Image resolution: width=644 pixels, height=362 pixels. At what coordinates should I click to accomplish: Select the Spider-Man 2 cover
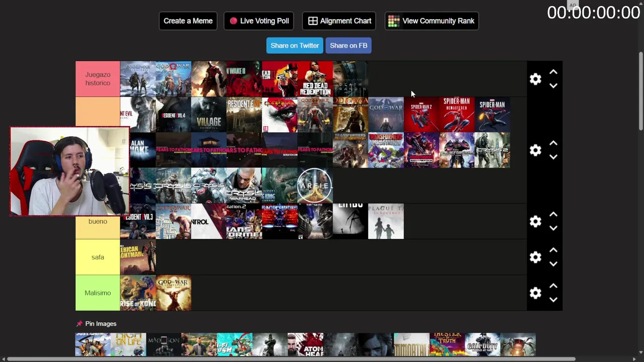coord(421,115)
